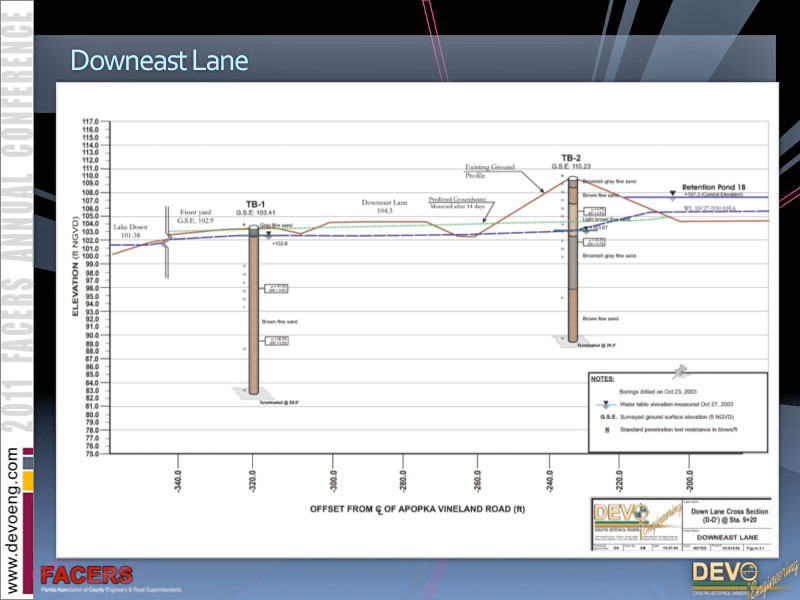Click the TB-2 boring column
The image size is (800, 600).
point(573,260)
